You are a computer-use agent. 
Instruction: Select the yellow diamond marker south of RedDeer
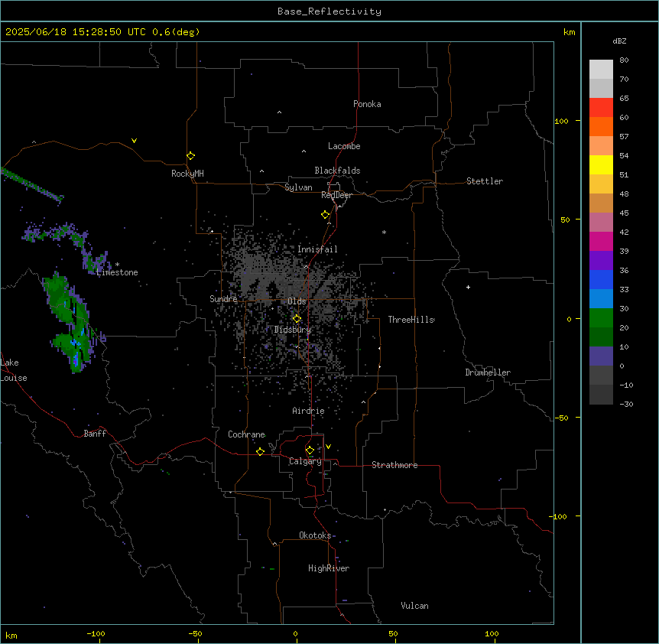pos(326,215)
